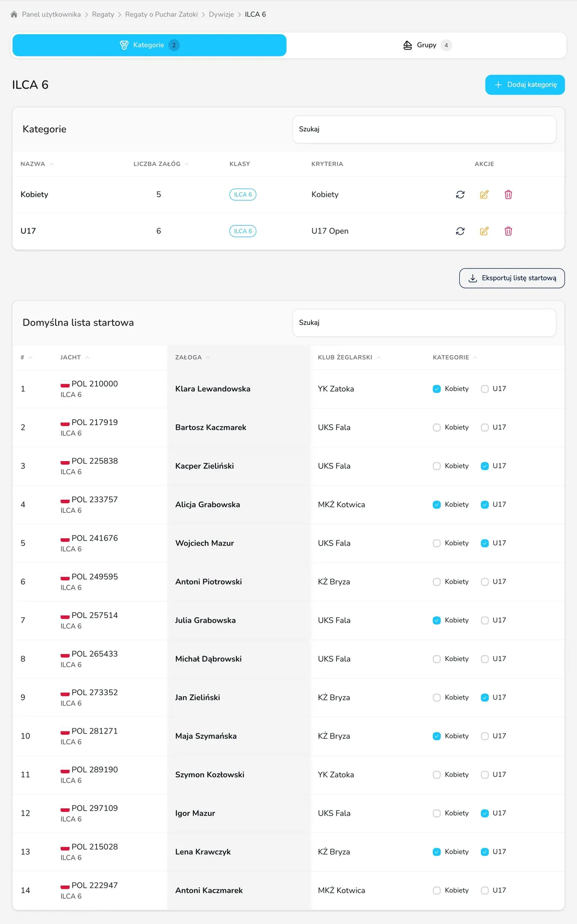
Task: Sort start list by Załoga column
Action: [192, 357]
